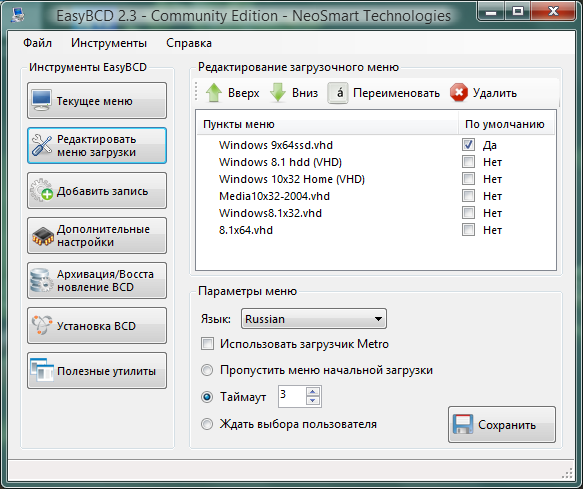Select the 8.1x64.vhd entry

tap(246, 230)
